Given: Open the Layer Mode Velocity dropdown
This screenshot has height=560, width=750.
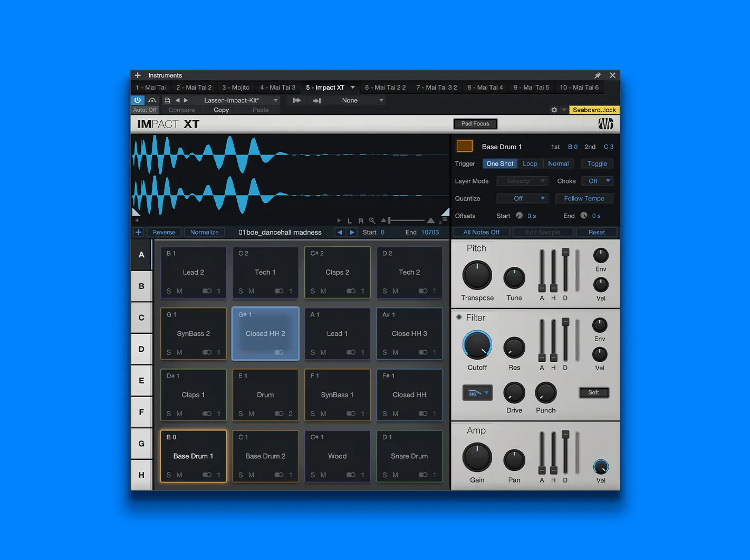Looking at the screenshot, I should (x=522, y=181).
